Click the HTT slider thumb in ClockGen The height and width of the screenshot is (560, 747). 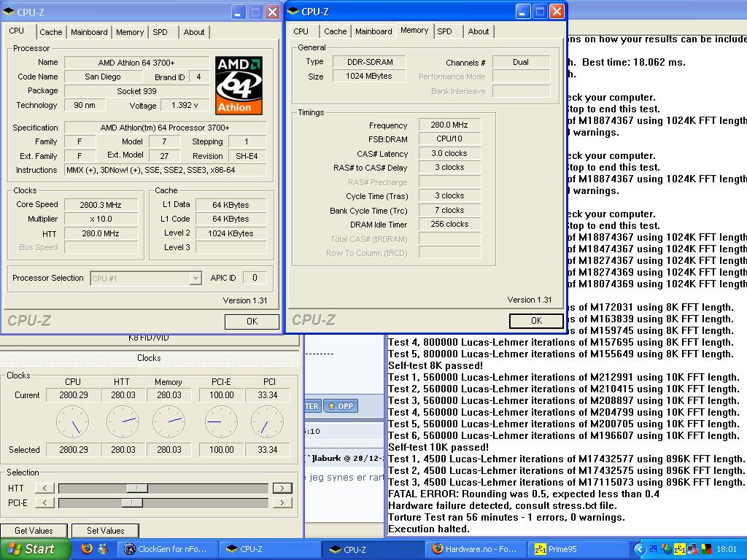[x=137, y=488]
